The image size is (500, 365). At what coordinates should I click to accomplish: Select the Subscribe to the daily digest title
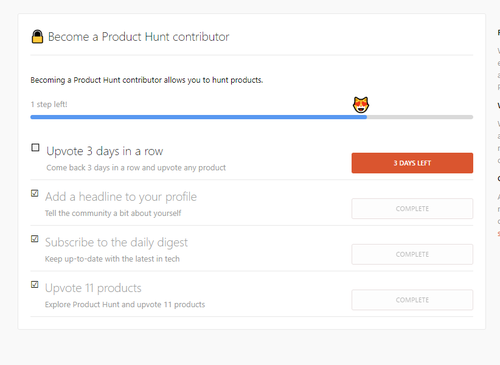116,243
